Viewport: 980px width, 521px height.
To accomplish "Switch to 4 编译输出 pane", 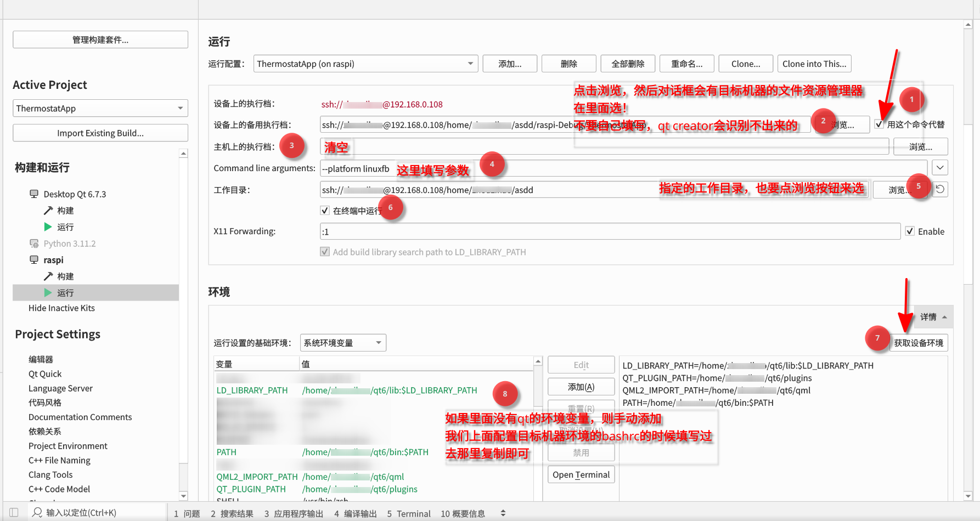I will pos(355,513).
